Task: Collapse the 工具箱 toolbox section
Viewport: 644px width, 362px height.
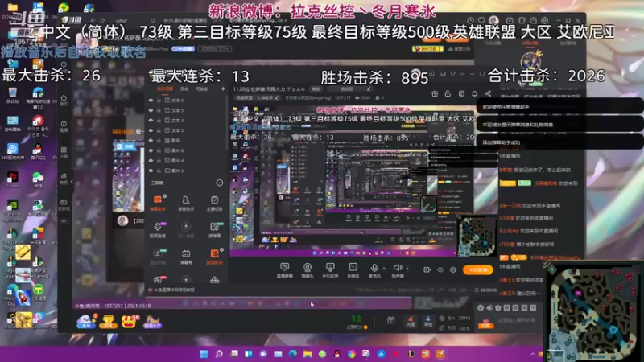Action: tap(219, 183)
